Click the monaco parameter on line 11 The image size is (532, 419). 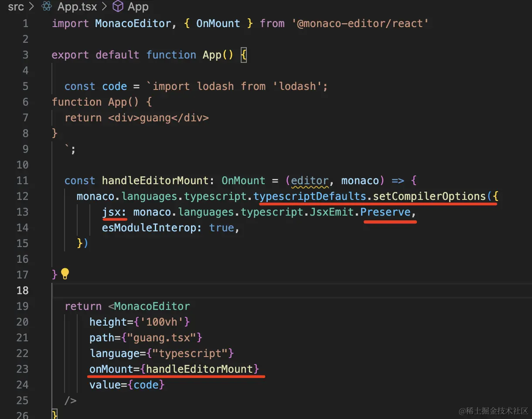click(360, 180)
